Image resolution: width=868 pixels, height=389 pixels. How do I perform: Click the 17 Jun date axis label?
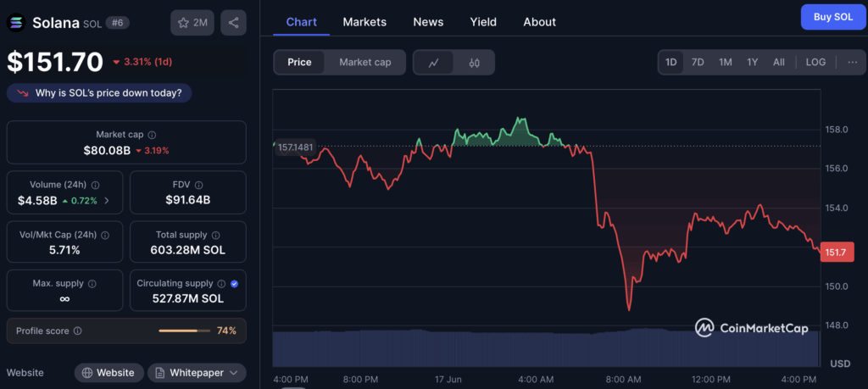pos(448,380)
